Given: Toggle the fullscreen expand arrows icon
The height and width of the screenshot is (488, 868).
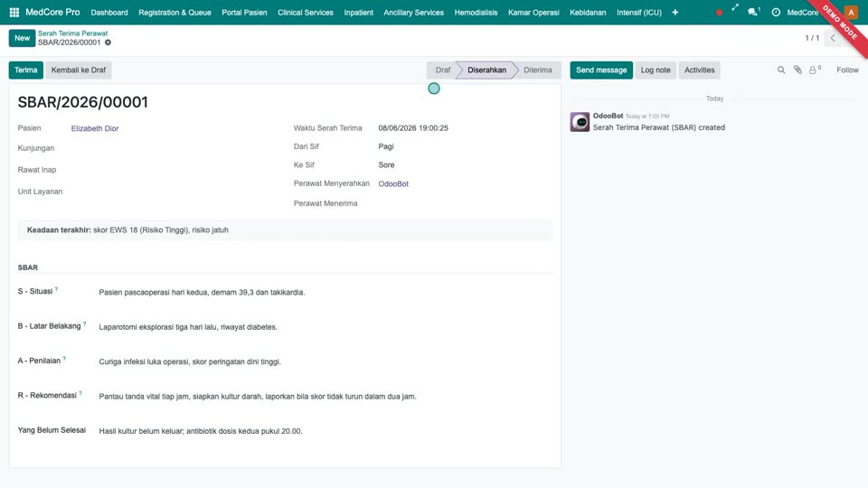Looking at the screenshot, I should click(x=734, y=8).
